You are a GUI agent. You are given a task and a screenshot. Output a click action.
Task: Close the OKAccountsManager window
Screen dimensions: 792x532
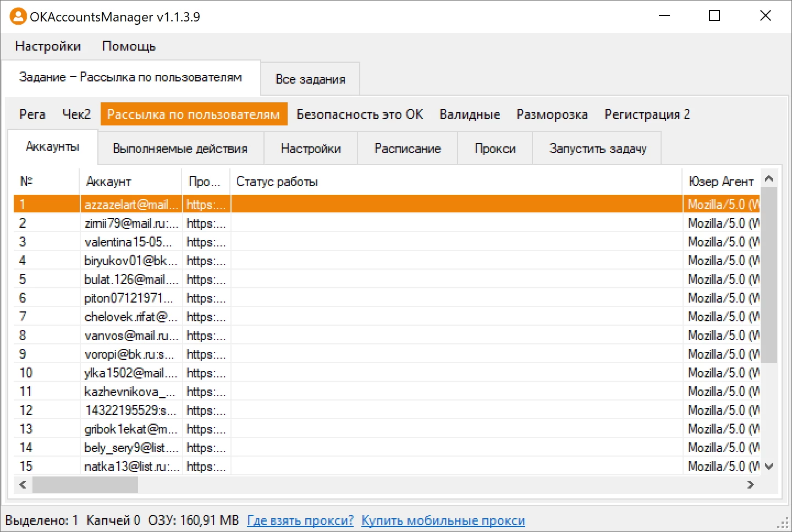tap(766, 16)
